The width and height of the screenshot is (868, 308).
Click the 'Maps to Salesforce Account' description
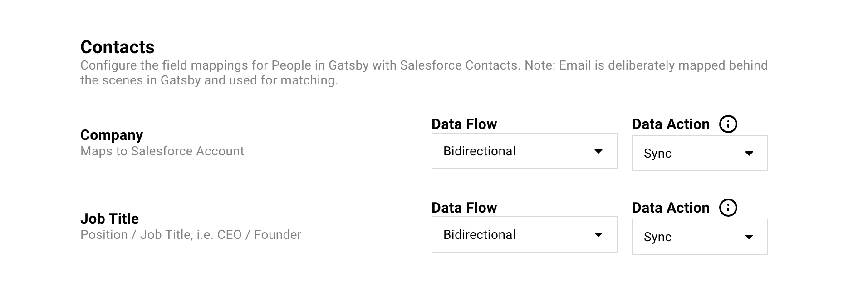pyautogui.click(x=162, y=151)
